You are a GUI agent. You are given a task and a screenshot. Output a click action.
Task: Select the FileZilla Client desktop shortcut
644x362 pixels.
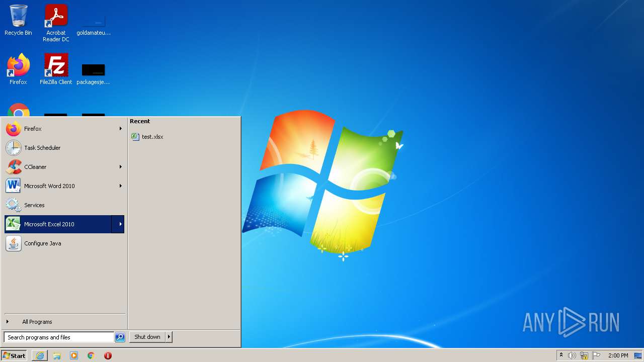coord(56,69)
